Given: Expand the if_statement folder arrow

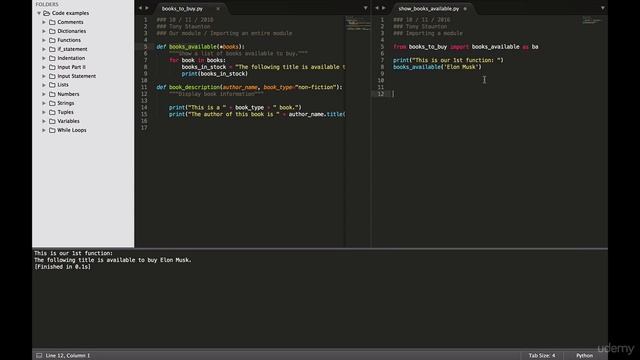Looking at the screenshot, I should (x=44, y=49).
